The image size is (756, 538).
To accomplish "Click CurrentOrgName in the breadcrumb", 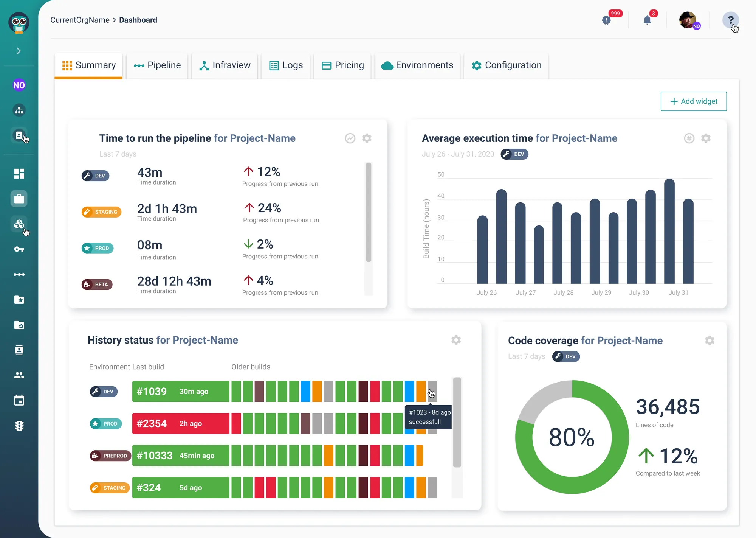I will (x=80, y=20).
